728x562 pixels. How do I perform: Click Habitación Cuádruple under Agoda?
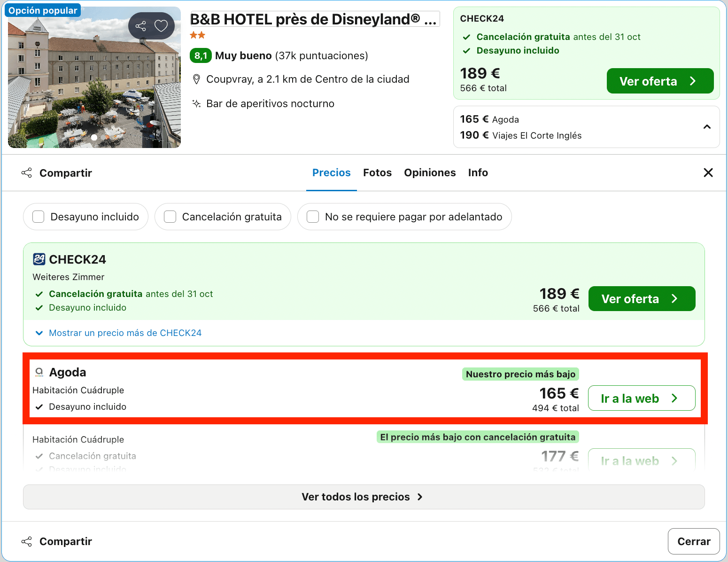(x=78, y=390)
